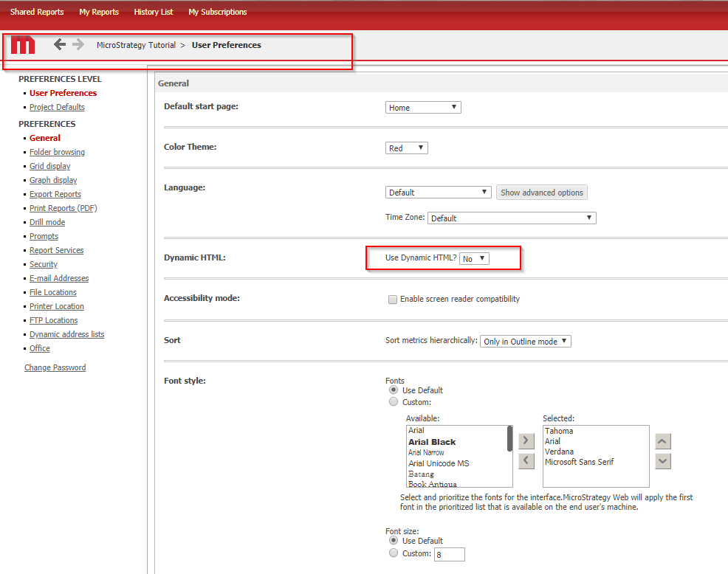
Task: Open Language dropdown
Action: coord(438,192)
